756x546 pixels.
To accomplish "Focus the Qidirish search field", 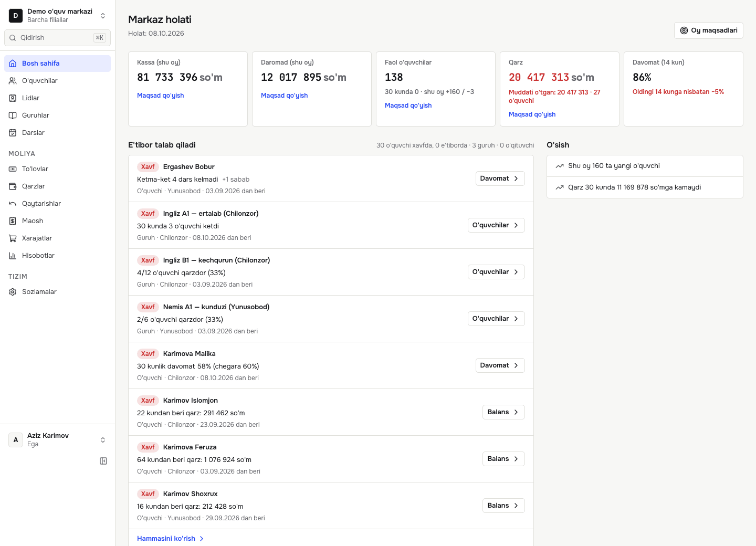I will [58, 38].
